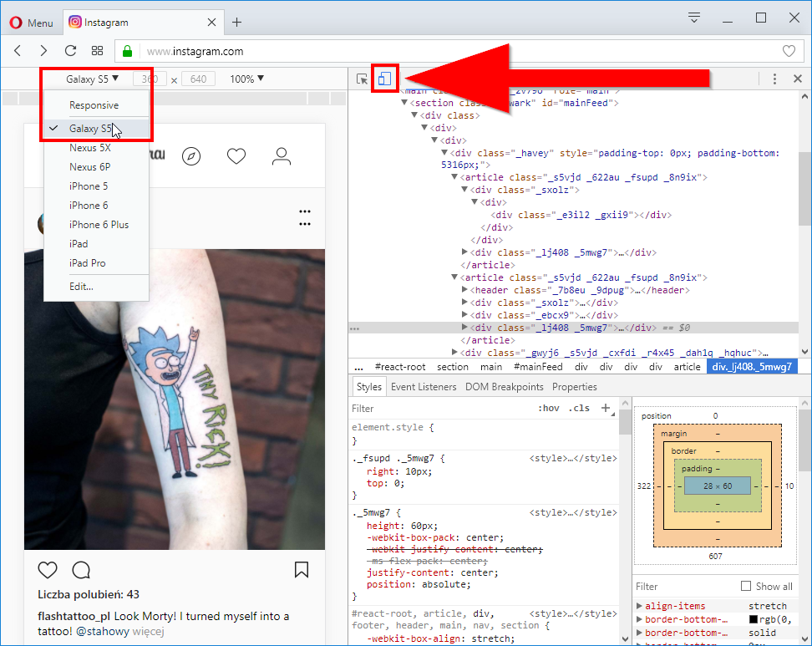The height and width of the screenshot is (646, 812).
Task: Toggle the Show all checkbox
Action: (x=746, y=586)
